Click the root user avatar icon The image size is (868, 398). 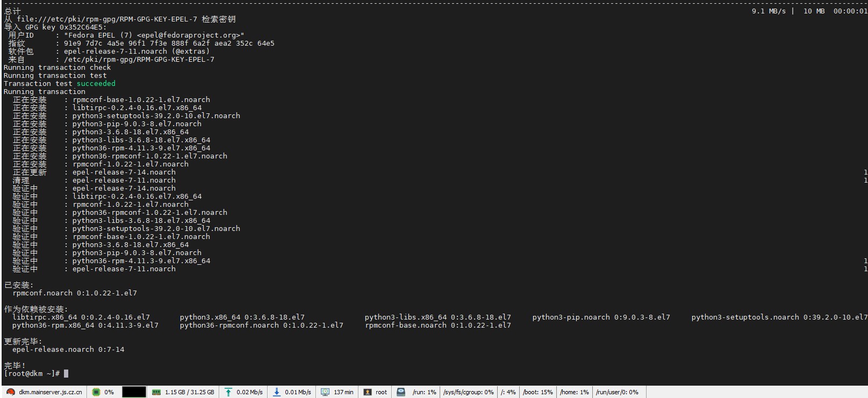click(x=368, y=392)
